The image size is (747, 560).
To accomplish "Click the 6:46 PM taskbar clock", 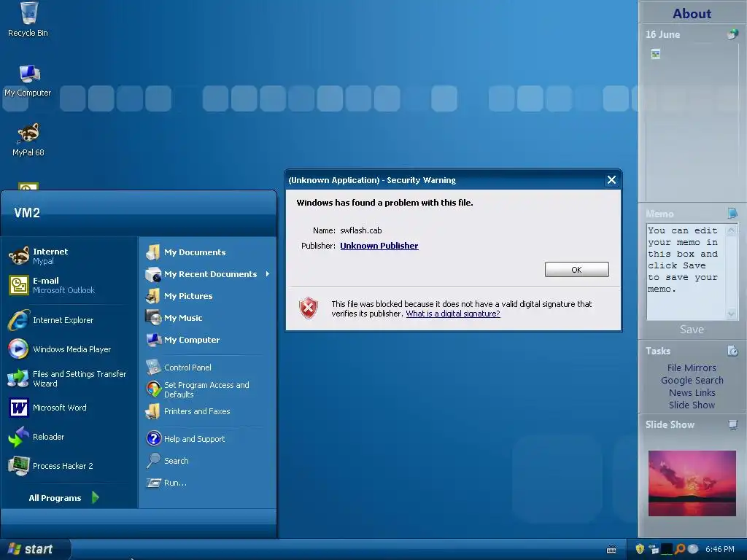I will point(719,549).
